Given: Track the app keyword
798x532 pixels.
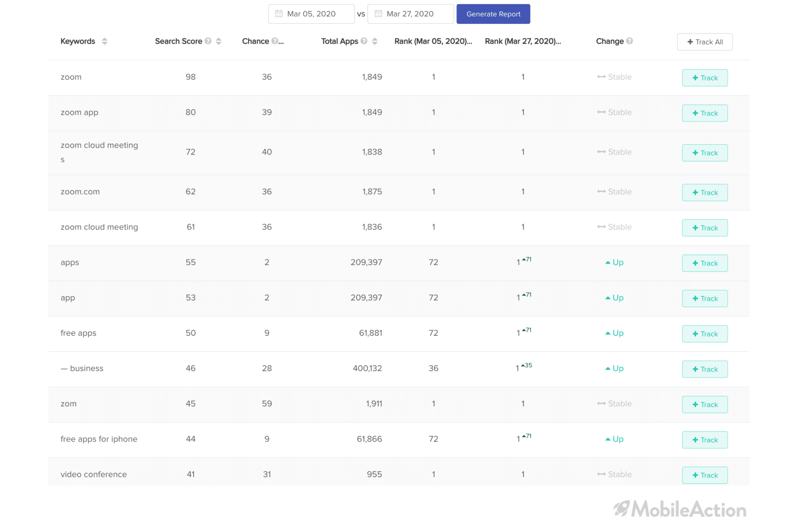Looking at the screenshot, I should [x=705, y=298].
